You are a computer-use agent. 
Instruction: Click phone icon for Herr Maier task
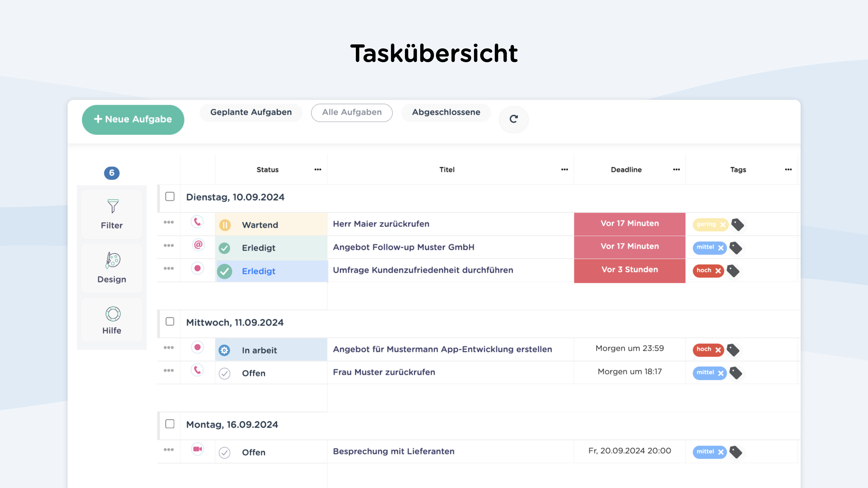pyautogui.click(x=197, y=222)
